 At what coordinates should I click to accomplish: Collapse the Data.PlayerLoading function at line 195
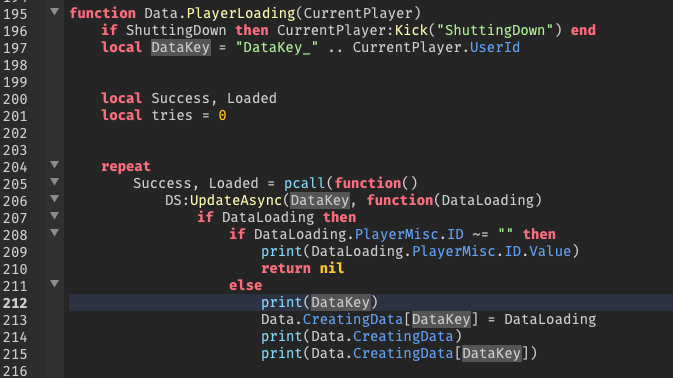[x=55, y=12]
